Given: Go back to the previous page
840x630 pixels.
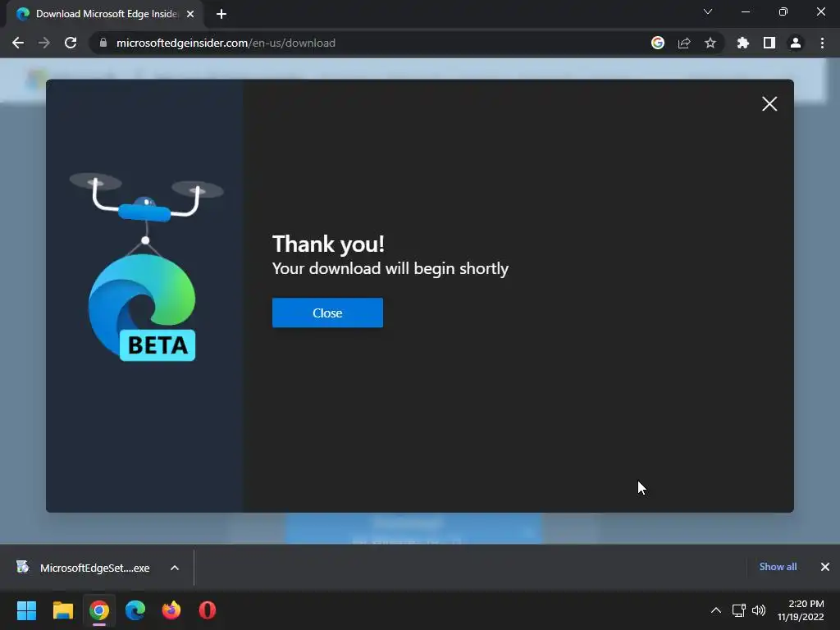Looking at the screenshot, I should (x=18, y=43).
